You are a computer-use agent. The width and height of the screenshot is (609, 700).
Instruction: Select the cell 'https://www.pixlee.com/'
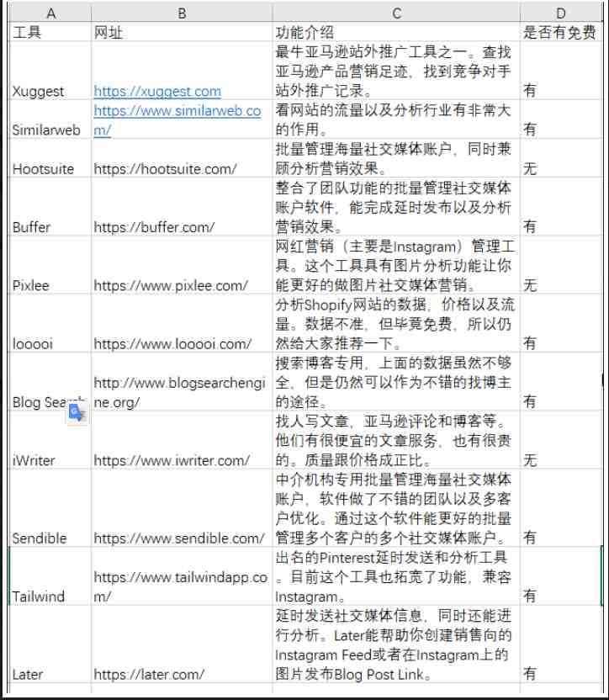182,265
